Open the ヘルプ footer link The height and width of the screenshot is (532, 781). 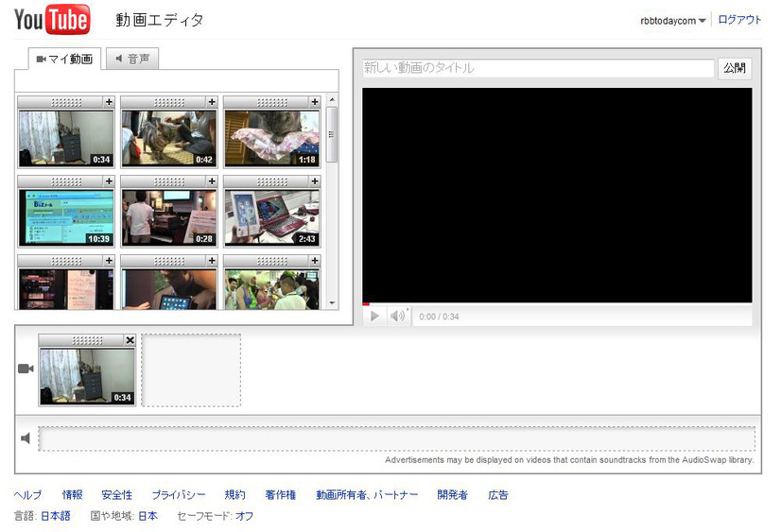point(28,495)
